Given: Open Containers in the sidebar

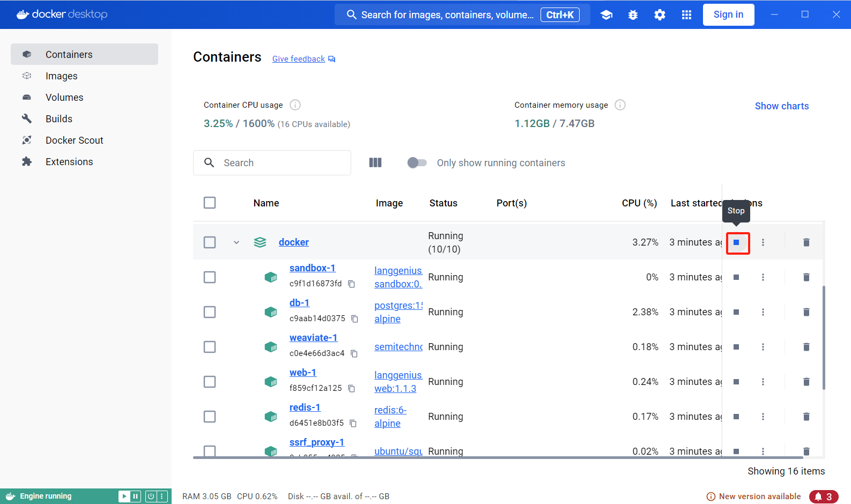Looking at the screenshot, I should pos(84,54).
